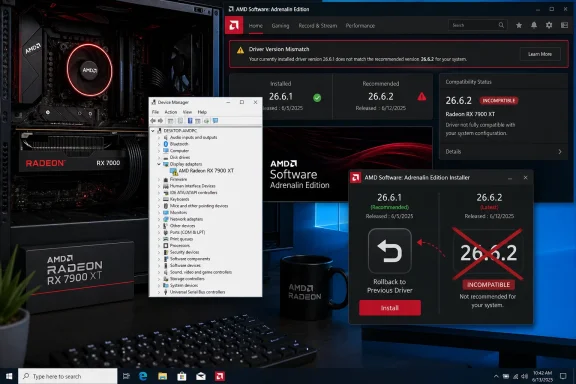The height and width of the screenshot is (384, 576).
Task: Open File Explorer from the taskbar
Action: pos(162,376)
